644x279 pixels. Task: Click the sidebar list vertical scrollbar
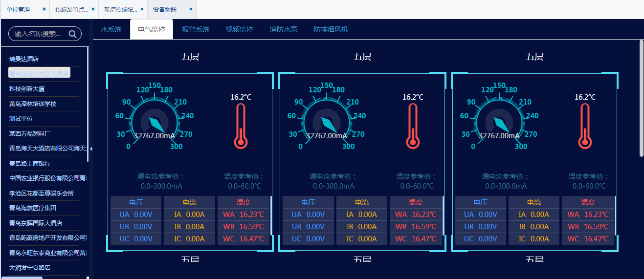click(88, 104)
